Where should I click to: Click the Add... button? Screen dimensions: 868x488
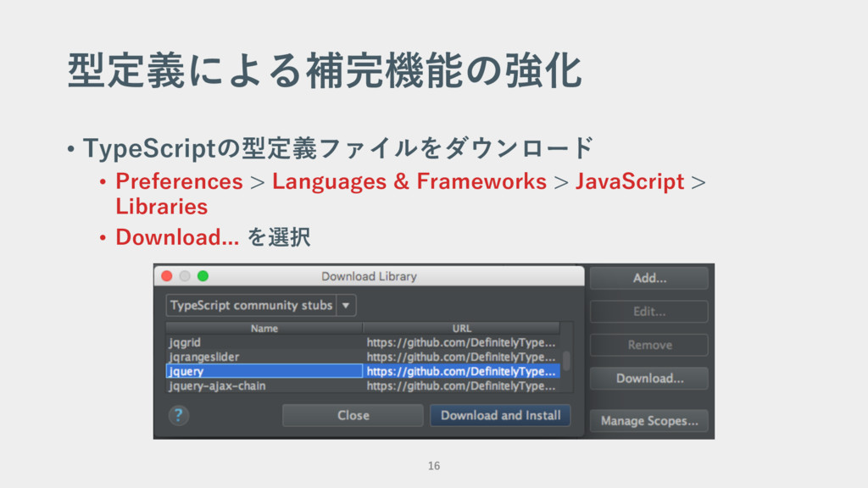click(x=649, y=278)
